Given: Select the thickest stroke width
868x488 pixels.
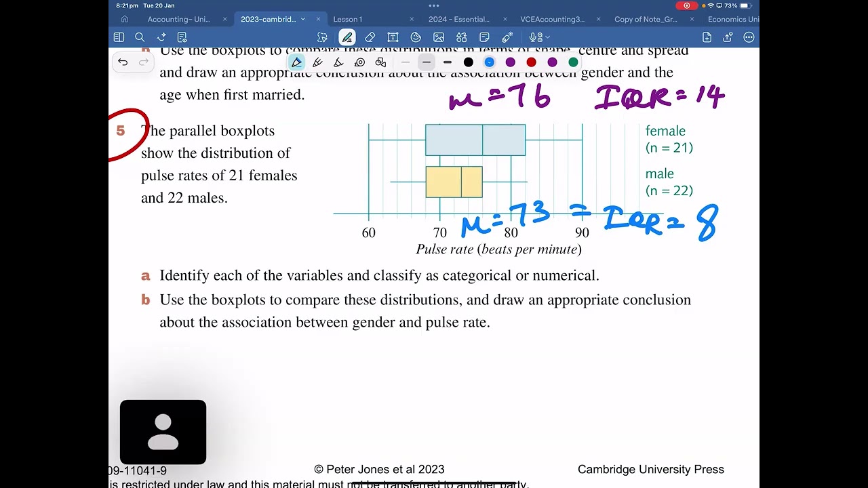Looking at the screenshot, I should pyautogui.click(x=447, y=62).
